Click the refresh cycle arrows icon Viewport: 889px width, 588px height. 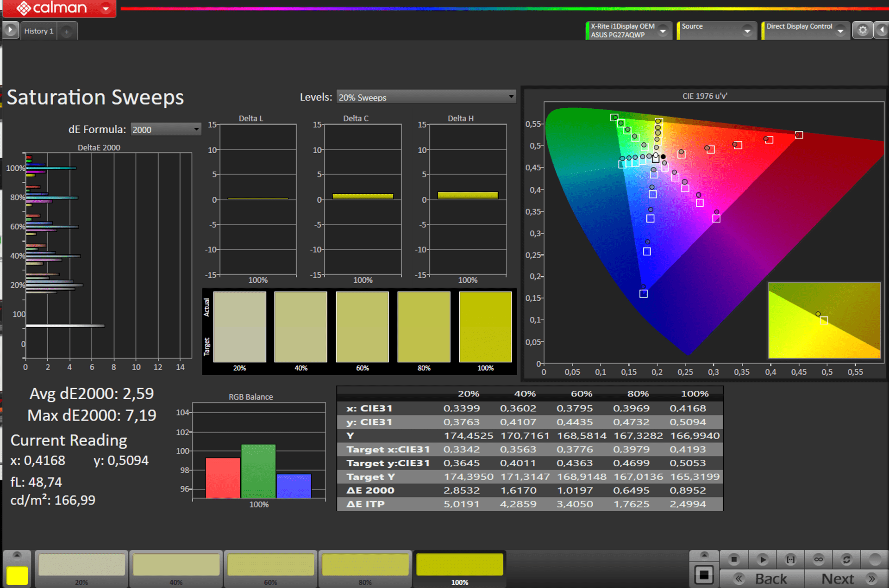click(x=846, y=559)
